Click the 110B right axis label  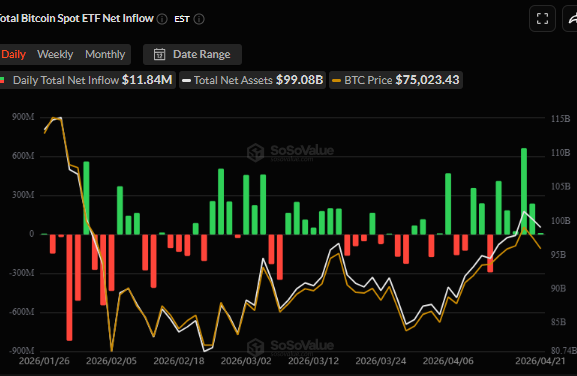[560, 153]
